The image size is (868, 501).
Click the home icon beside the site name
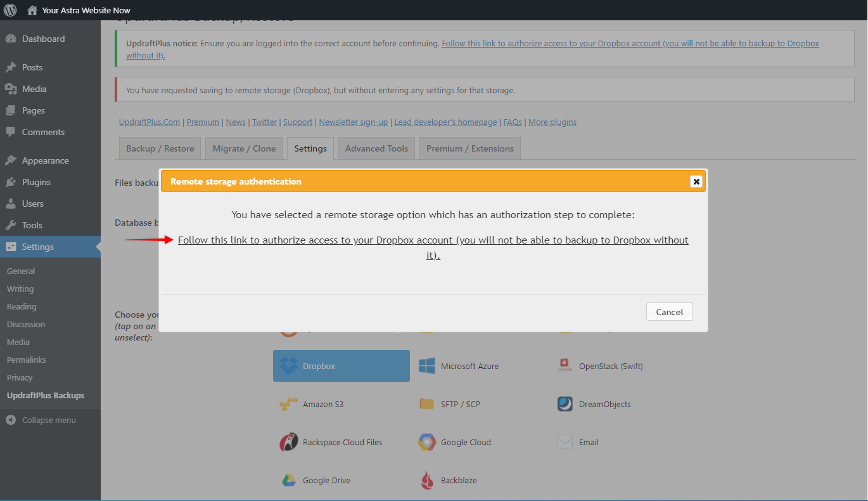32,10
